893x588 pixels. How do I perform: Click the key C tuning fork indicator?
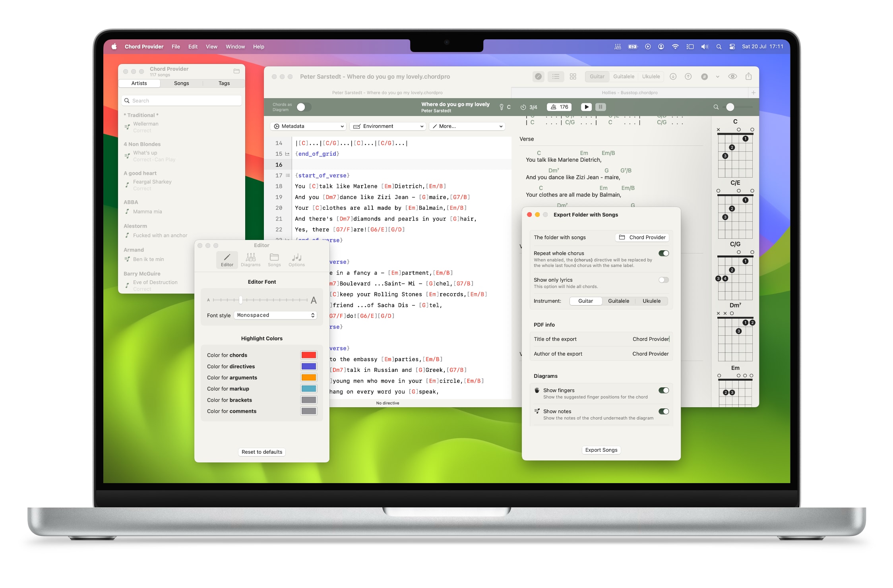tap(505, 107)
